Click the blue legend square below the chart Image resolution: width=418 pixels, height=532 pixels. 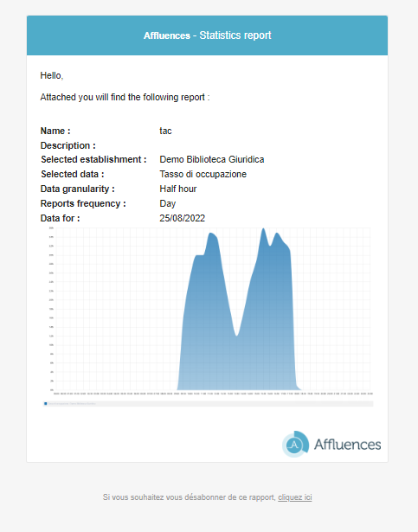coord(46,404)
